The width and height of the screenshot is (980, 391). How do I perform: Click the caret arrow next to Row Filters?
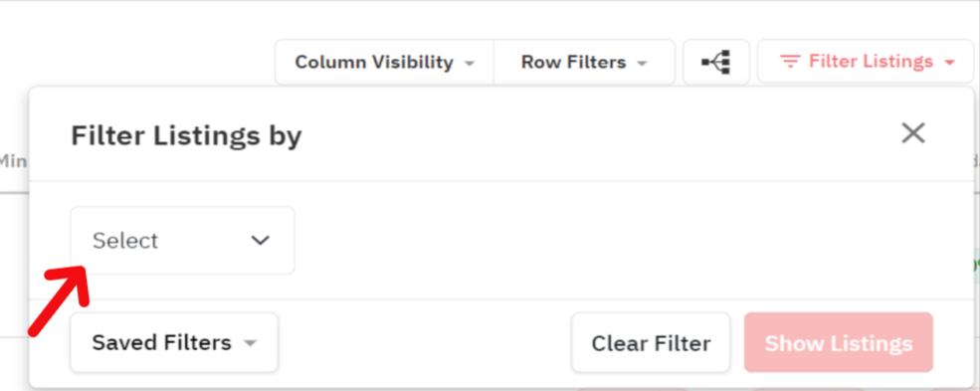coord(642,63)
